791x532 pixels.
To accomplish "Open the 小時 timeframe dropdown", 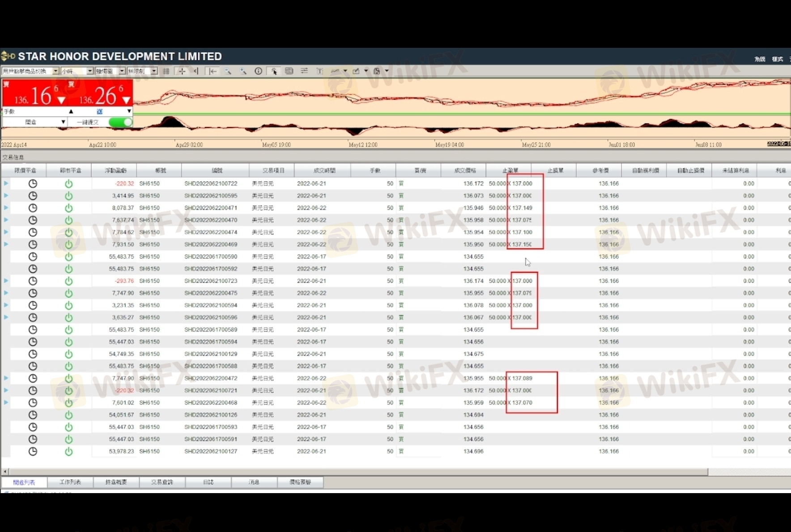I will pyautogui.click(x=90, y=71).
